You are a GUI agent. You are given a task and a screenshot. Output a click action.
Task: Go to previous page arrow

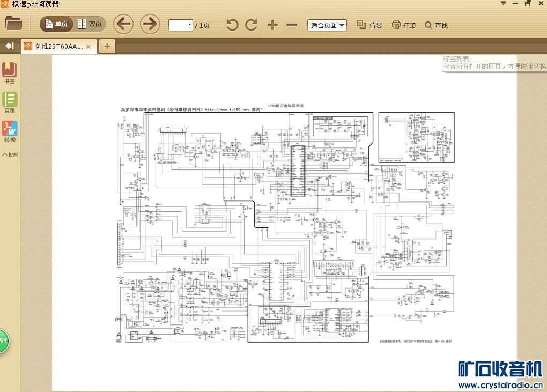(x=123, y=24)
